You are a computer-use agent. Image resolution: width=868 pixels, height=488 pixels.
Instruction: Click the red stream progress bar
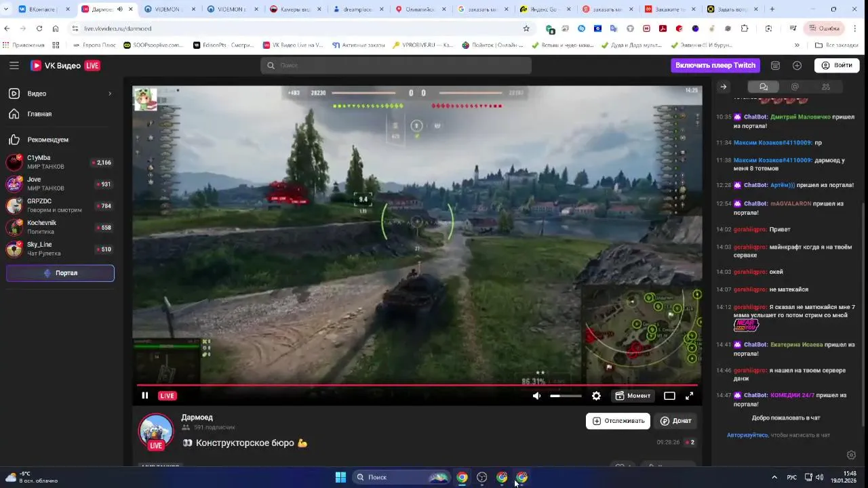click(417, 385)
